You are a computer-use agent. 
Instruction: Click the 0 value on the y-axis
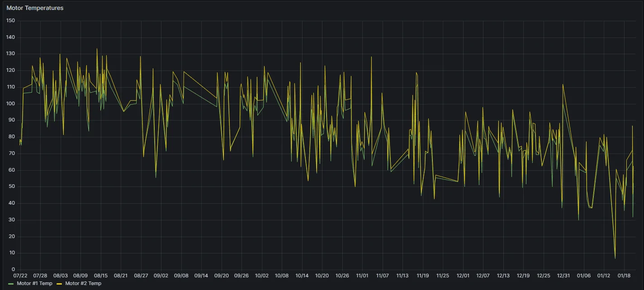pos(14,270)
